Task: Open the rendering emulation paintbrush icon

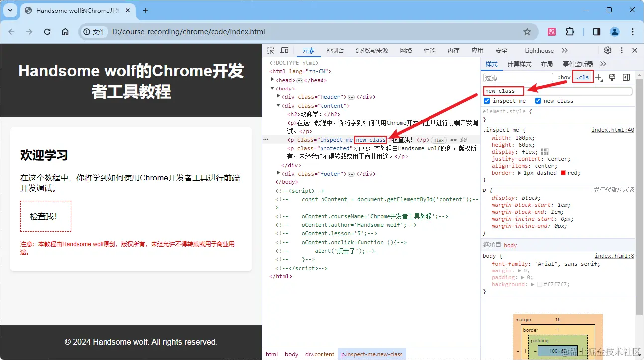Action: 613,77
